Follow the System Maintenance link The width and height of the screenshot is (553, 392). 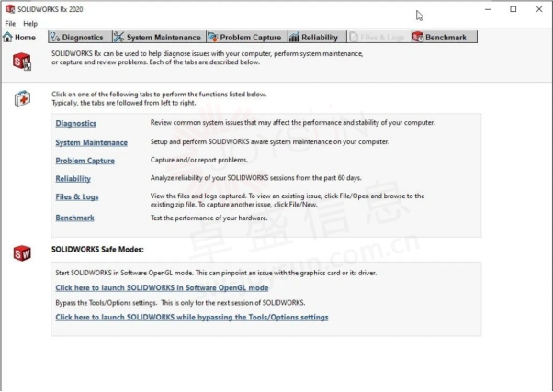(x=91, y=142)
